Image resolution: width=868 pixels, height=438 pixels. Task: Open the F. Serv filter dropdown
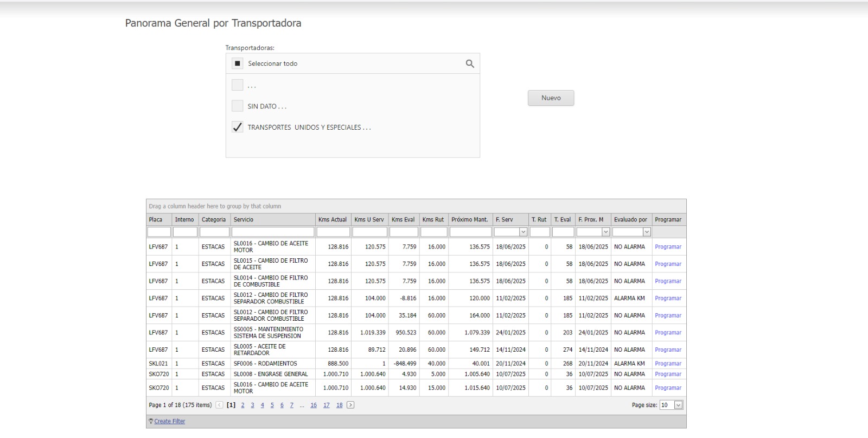point(523,232)
